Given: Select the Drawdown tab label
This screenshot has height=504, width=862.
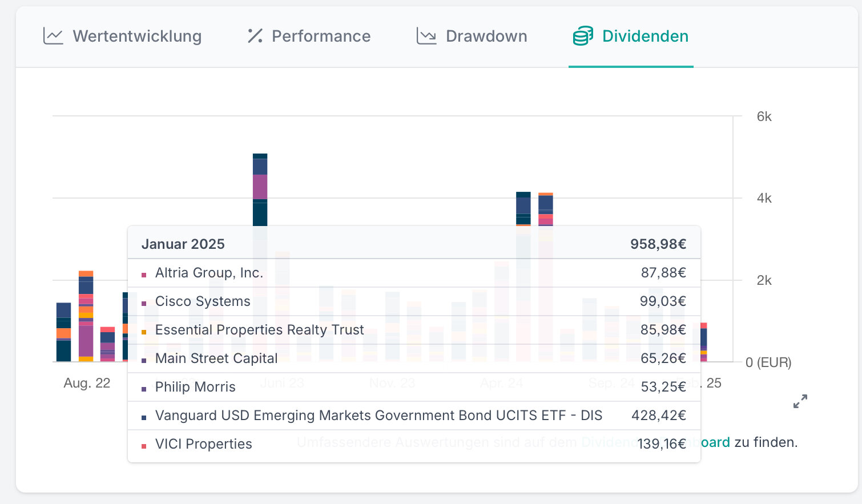Looking at the screenshot, I should click(x=486, y=36).
